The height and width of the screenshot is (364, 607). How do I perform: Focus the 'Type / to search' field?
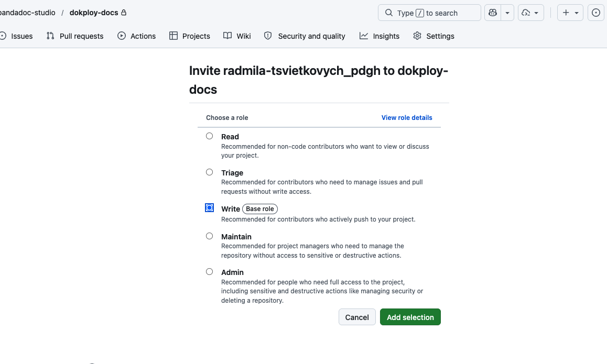pyautogui.click(x=429, y=13)
